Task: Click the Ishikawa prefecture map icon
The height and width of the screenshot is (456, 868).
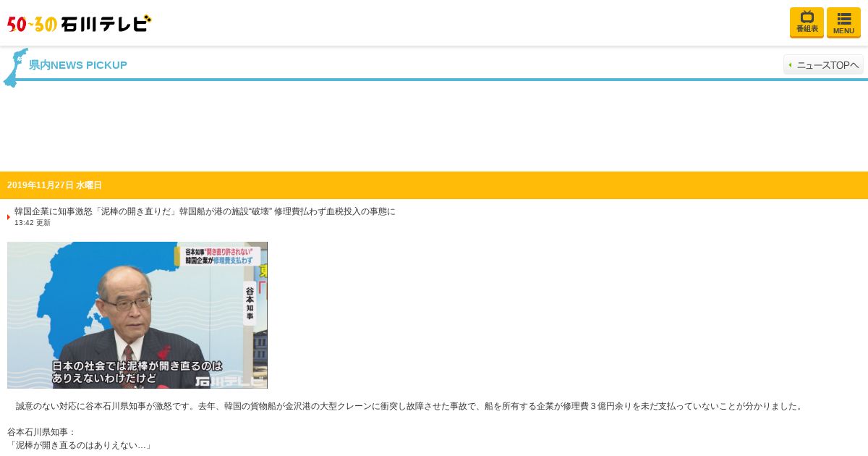Action: 15,67
